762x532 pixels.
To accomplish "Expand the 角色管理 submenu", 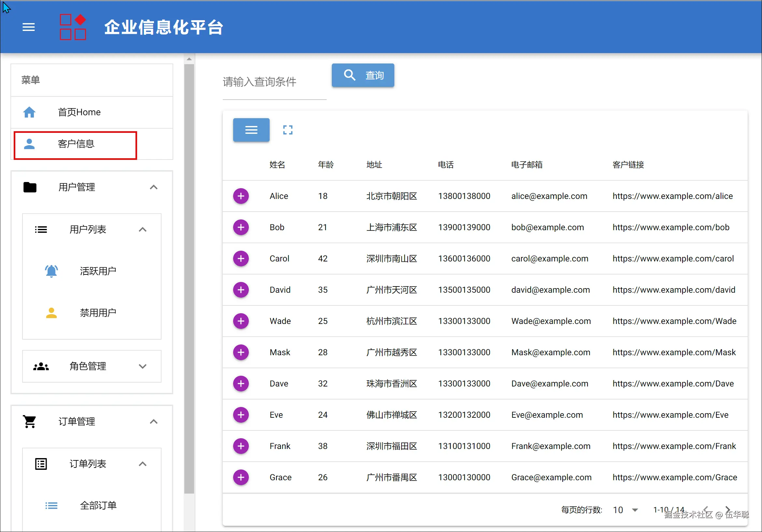I will point(142,366).
